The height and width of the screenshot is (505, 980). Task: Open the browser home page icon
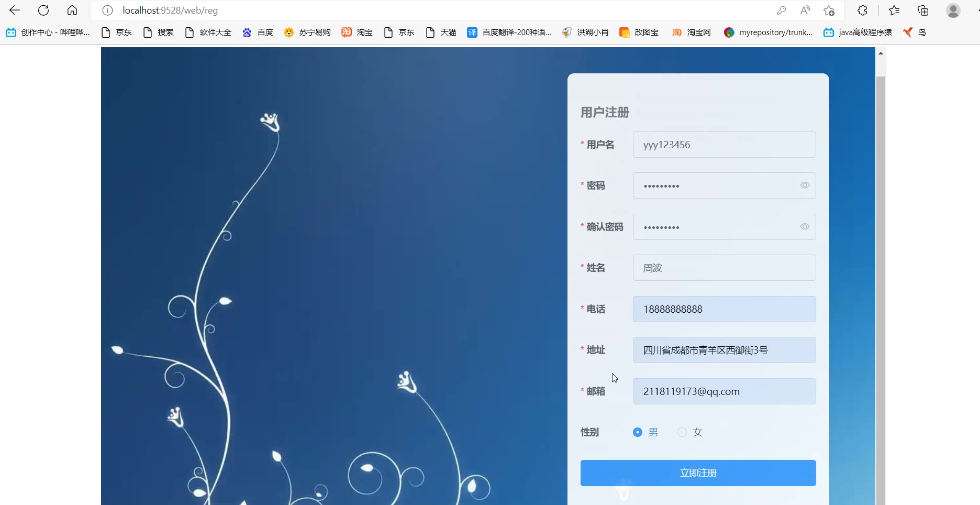click(72, 10)
